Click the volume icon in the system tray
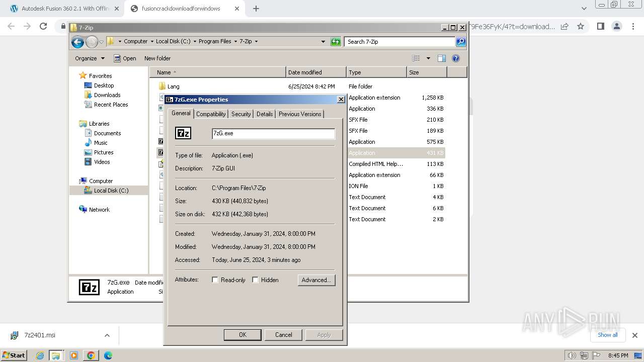The width and height of the screenshot is (644, 362). tap(572, 355)
